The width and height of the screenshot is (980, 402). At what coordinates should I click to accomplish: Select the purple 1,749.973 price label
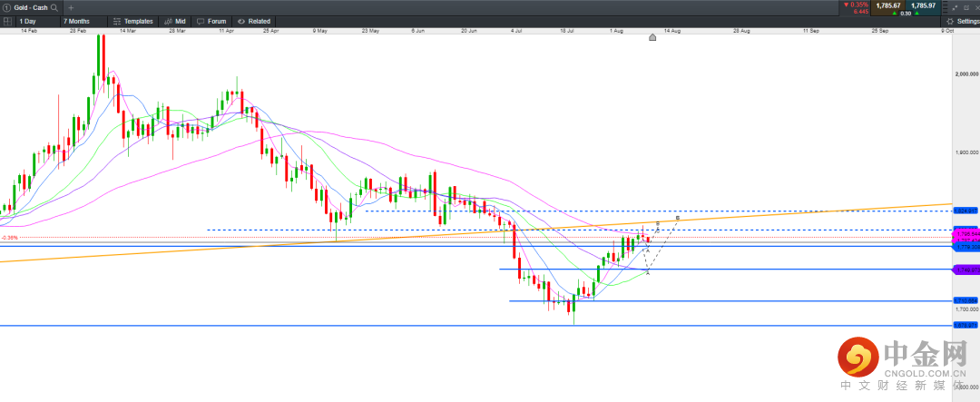[965, 270]
